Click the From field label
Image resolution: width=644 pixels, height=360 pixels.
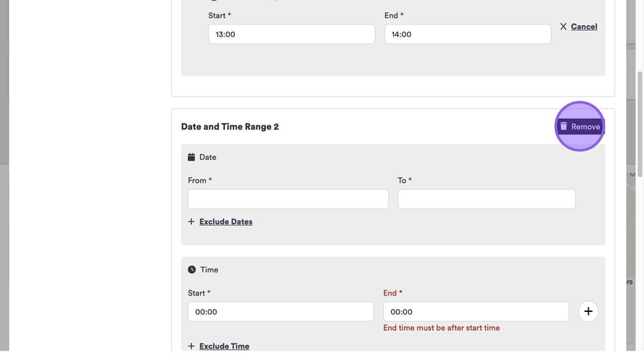pyautogui.click(x=197, y=181)
